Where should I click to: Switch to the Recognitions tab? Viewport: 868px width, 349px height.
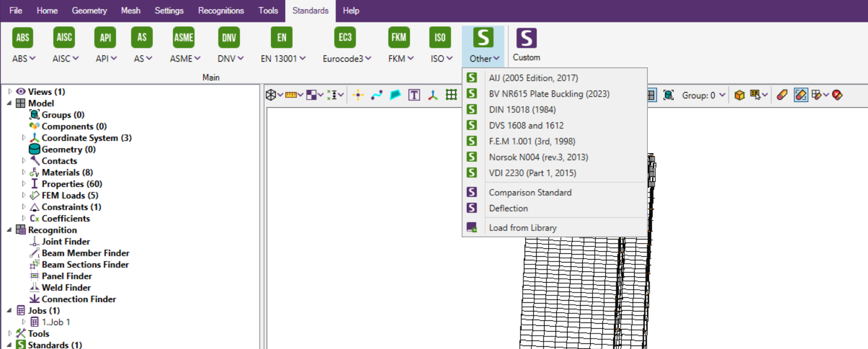point(221,10)
